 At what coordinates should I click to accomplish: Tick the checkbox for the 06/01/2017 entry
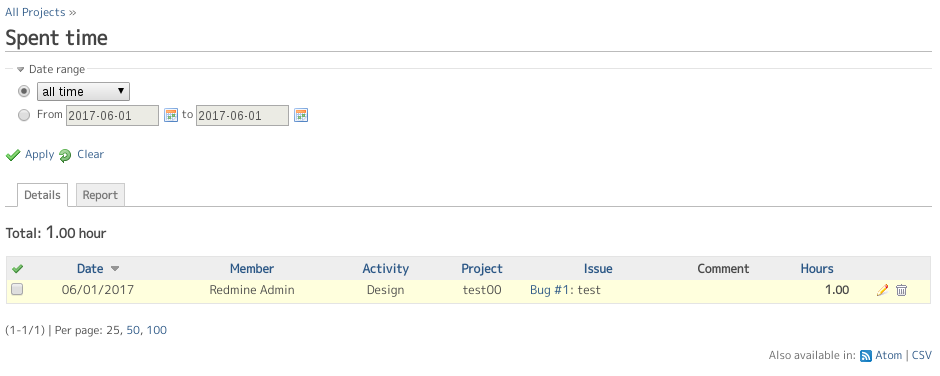(17, 290)
